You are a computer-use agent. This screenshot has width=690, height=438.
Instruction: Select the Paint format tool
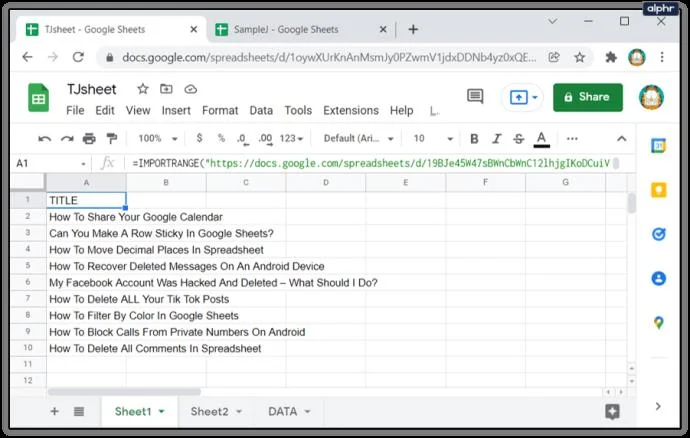coord(112,139)
